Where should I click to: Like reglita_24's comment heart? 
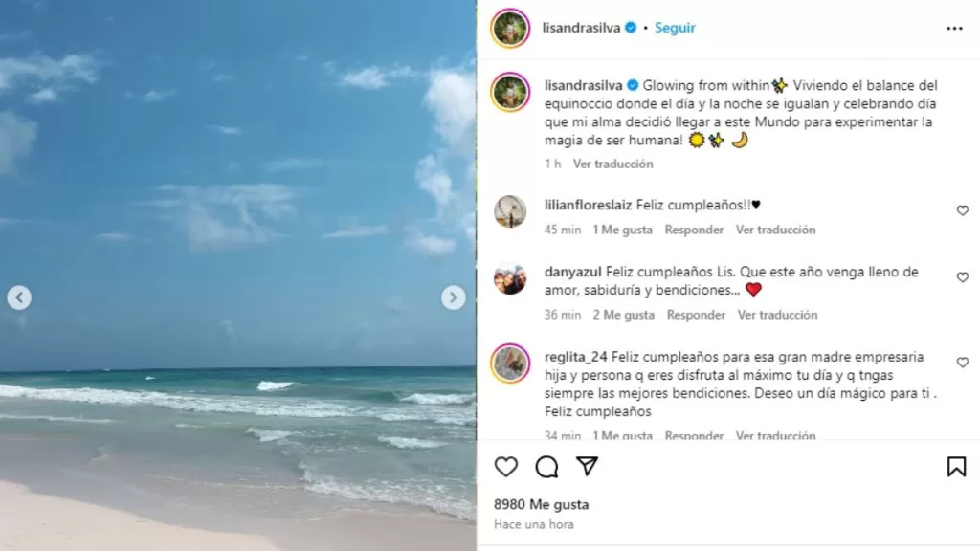963,363
